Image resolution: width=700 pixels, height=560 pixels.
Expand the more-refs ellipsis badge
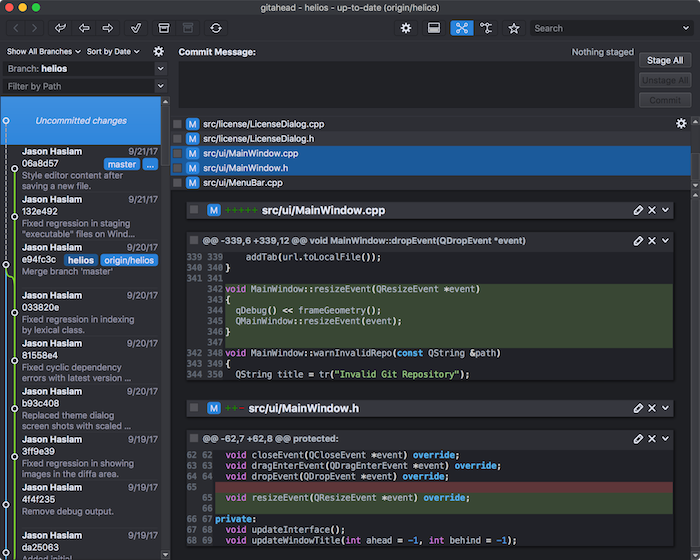150,164
